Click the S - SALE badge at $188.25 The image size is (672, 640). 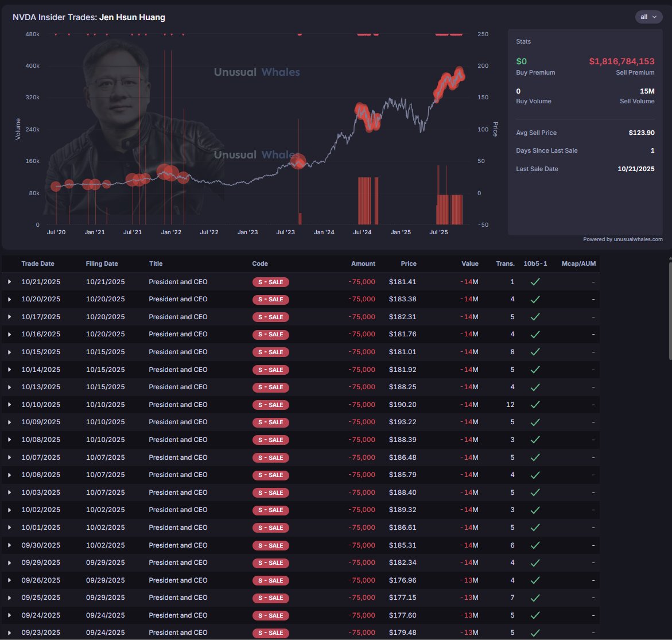click(270, 387)
